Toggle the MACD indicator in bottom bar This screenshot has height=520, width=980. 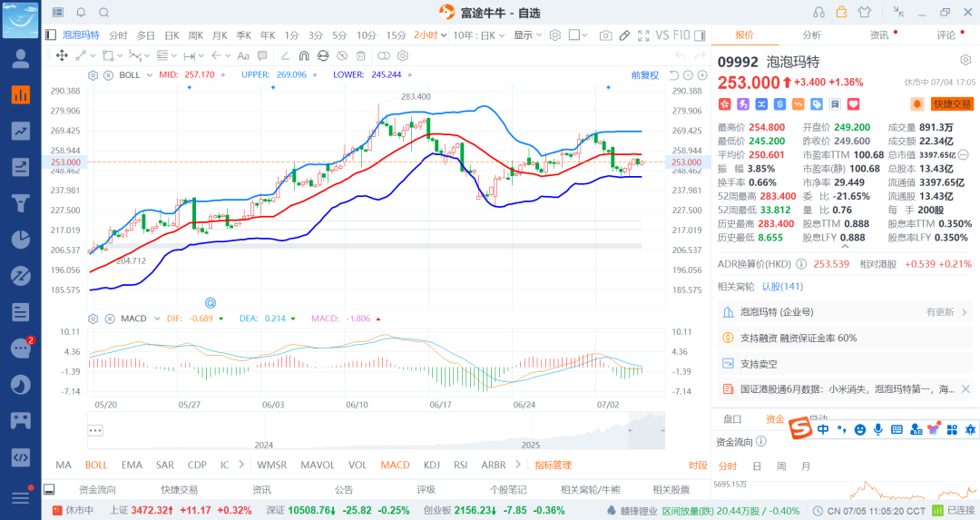point(395,465)
